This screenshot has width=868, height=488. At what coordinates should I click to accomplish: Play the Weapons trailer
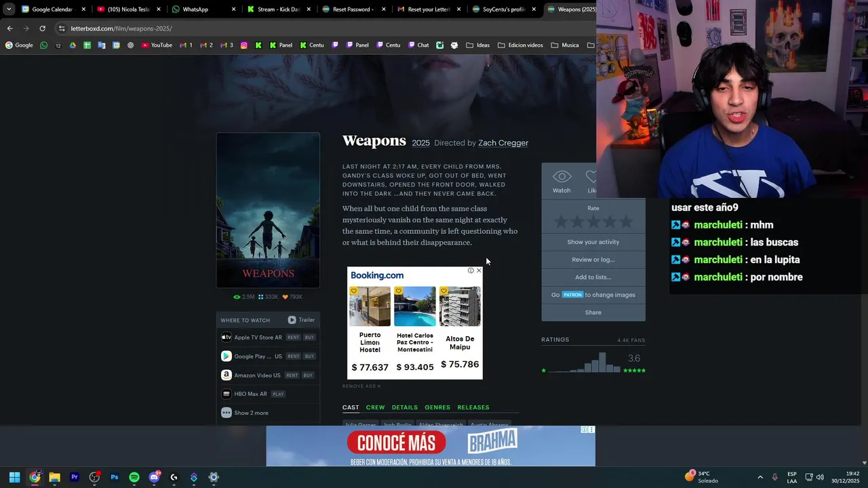[x=301, y=320]
